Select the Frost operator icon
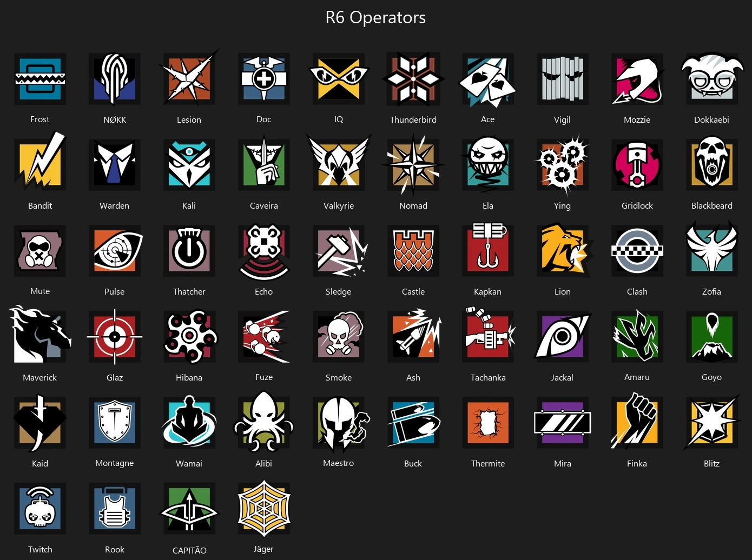 click(x=40, y=79)
